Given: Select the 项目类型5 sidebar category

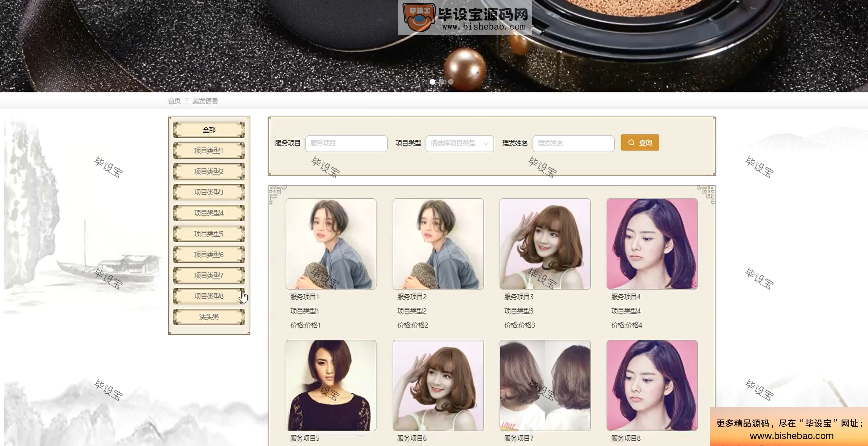Looking at the screenshot, I should point(209,234).
